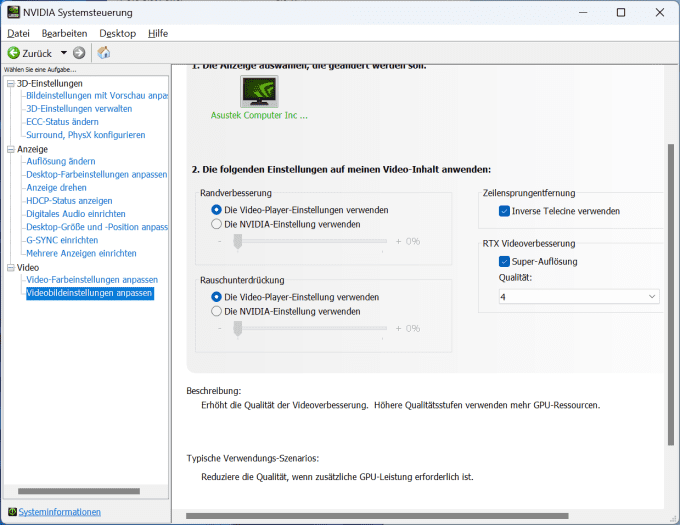Open the Desktop menu
The height and width of the screenshot is (525, 680).
click(118, 33)
